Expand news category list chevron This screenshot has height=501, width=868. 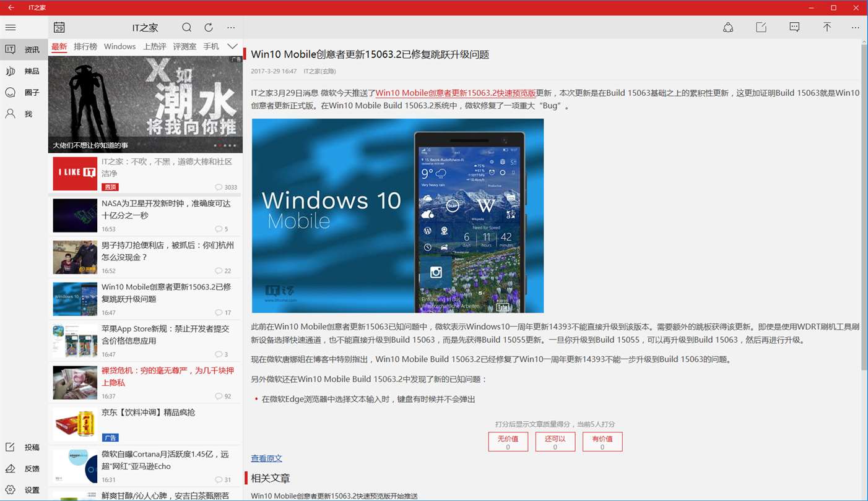[232, 46]
